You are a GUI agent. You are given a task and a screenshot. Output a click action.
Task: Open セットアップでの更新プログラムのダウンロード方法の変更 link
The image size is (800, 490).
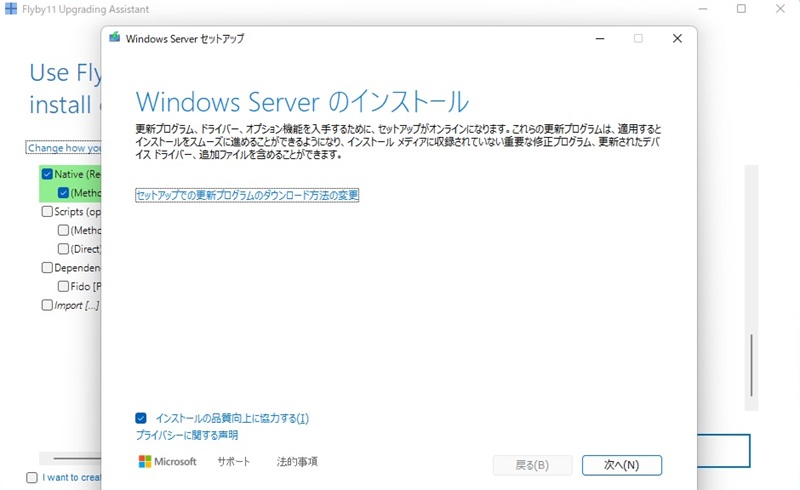point(246,195)
